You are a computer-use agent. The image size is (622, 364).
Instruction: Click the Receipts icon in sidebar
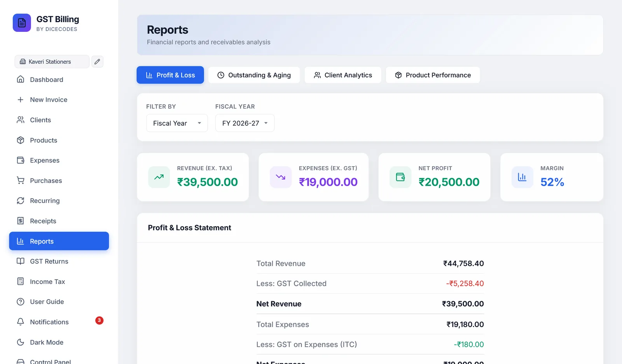coord(21,221)
